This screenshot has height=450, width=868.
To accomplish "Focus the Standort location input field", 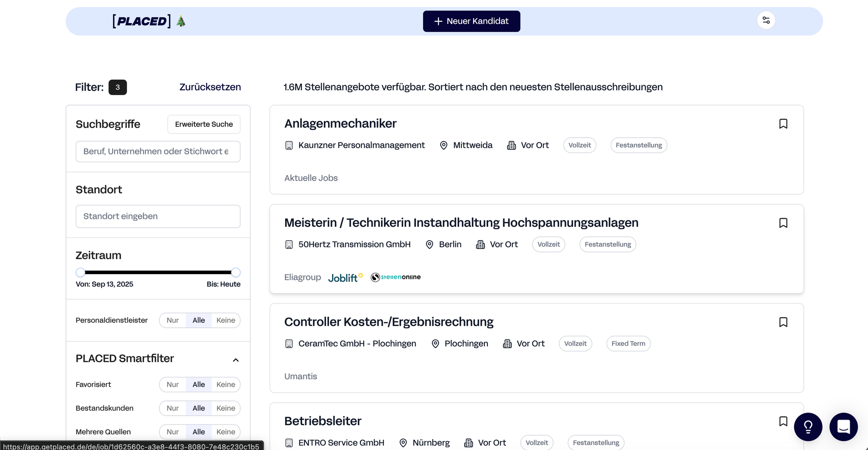I will 158,216.
